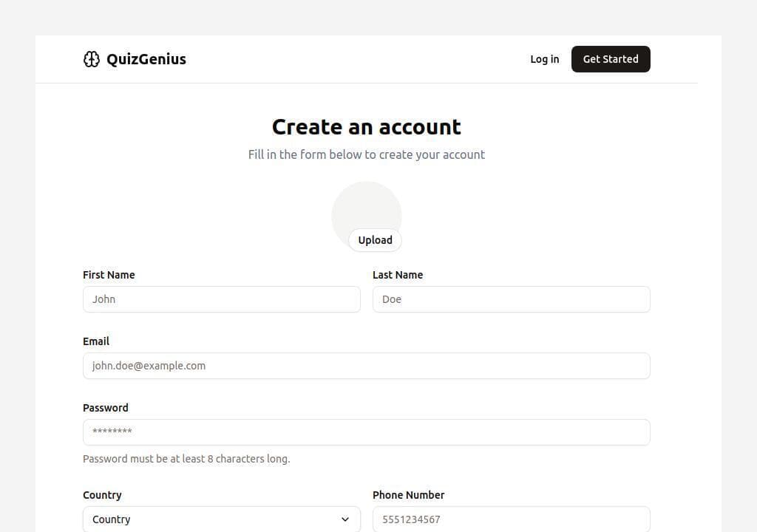Click Upload to add a profile picture

coord(375,240)
